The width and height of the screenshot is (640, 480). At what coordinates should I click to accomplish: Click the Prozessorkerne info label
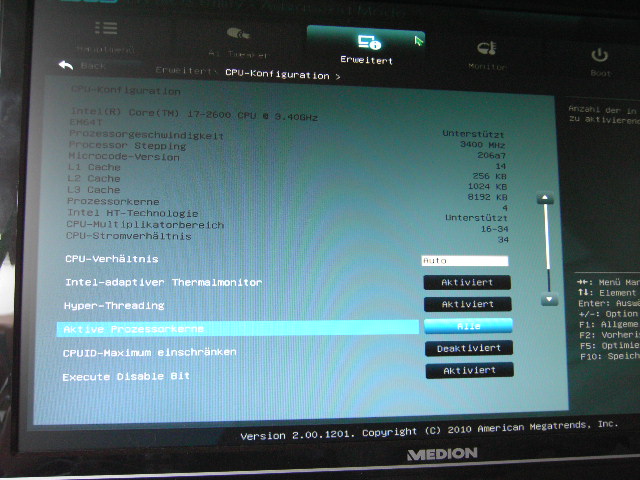coord(113,201)
